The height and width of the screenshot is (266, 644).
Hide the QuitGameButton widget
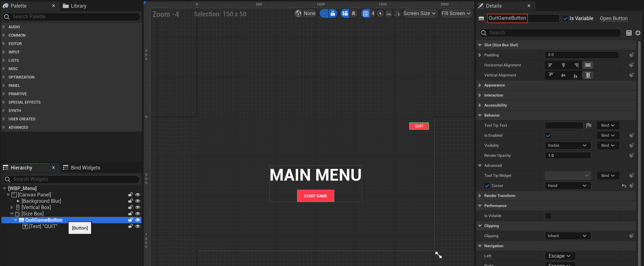137,220
